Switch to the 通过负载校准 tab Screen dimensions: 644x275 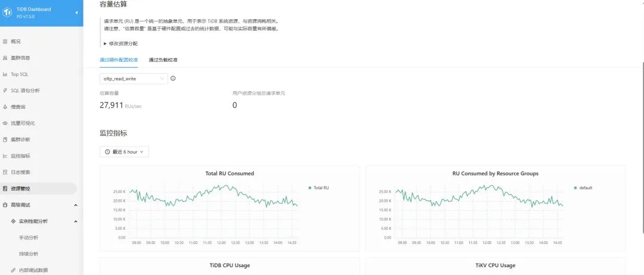coord(163,60)
